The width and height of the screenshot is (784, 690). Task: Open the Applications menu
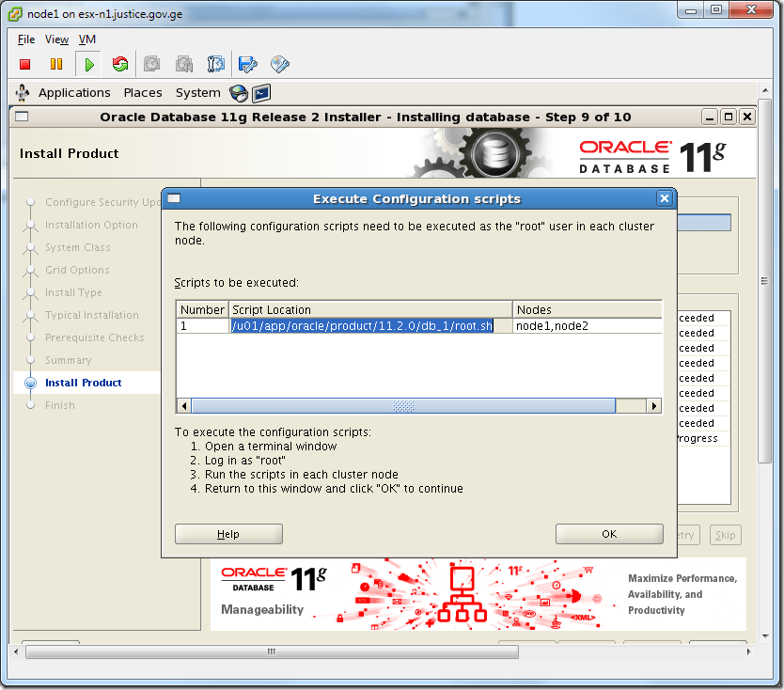click(x=74, y=92)
